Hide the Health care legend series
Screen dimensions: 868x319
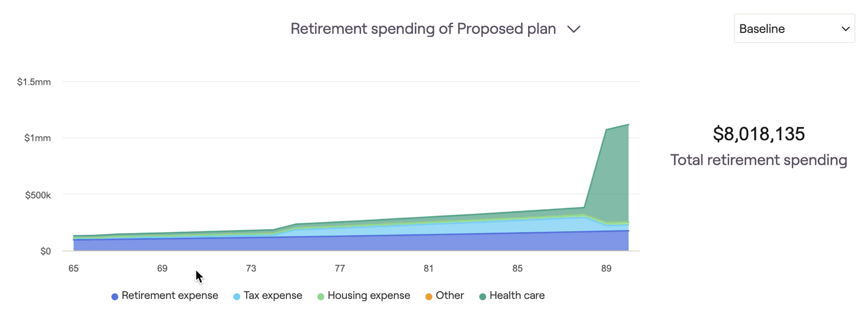tap(512, 296)
